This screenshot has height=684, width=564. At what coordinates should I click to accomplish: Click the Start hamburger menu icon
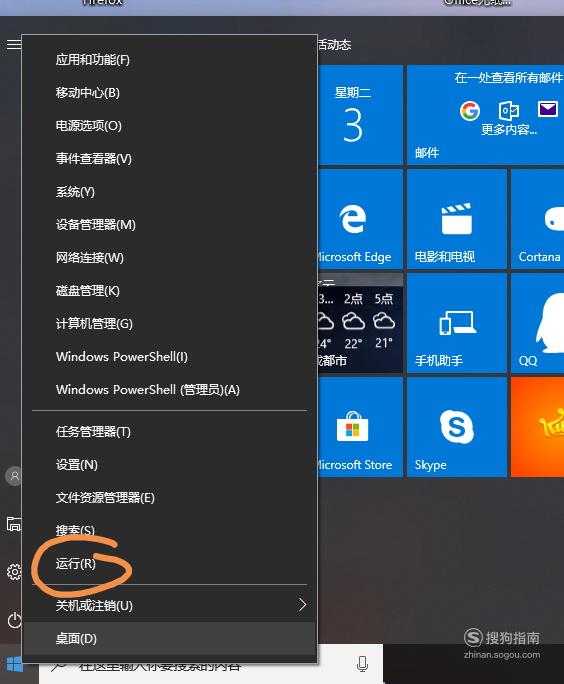13,44
